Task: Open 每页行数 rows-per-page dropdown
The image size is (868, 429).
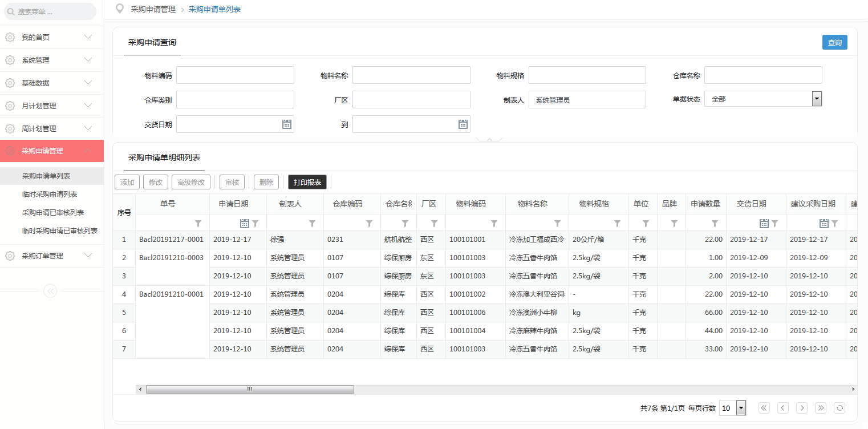Action: coord(733,408)
